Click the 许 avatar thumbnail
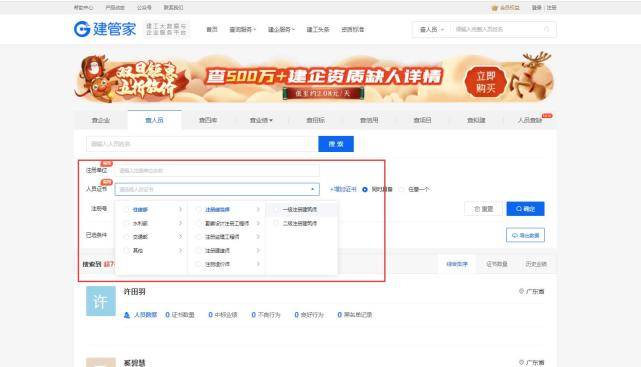Screen dimensions: 641x367 [101, 301]
